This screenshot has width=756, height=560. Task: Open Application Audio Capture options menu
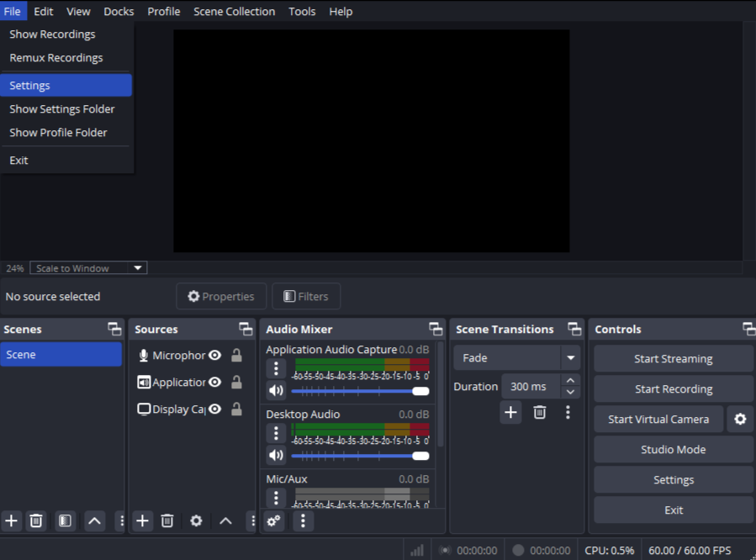click(276, 367)
